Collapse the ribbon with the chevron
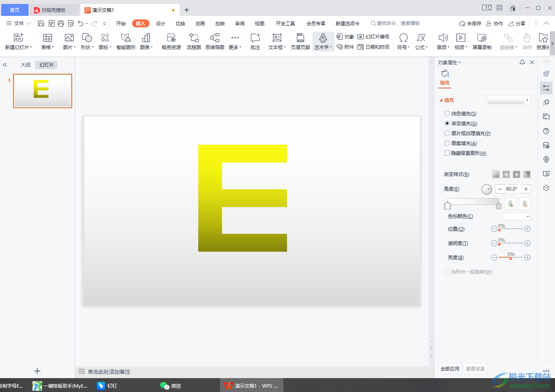The image size is (555, 392). 546,23
